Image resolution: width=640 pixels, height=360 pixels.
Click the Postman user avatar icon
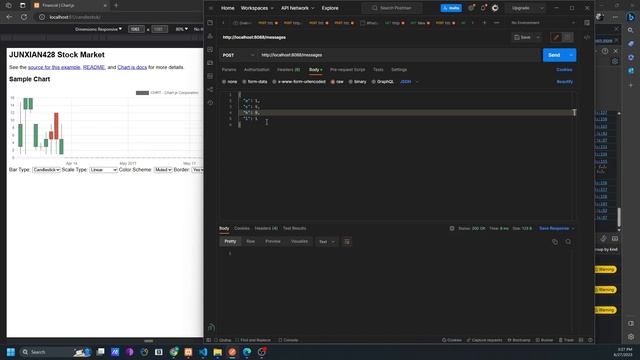(x=495, y=8)
